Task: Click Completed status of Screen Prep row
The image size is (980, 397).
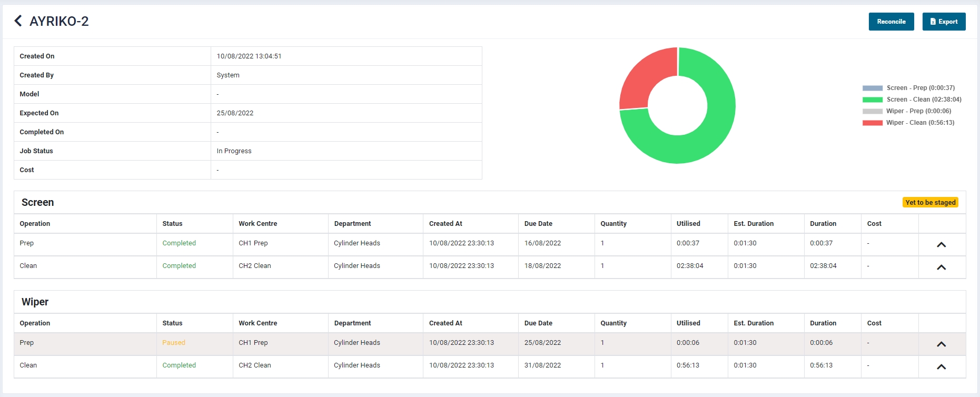Action: (x=179, y=243)
